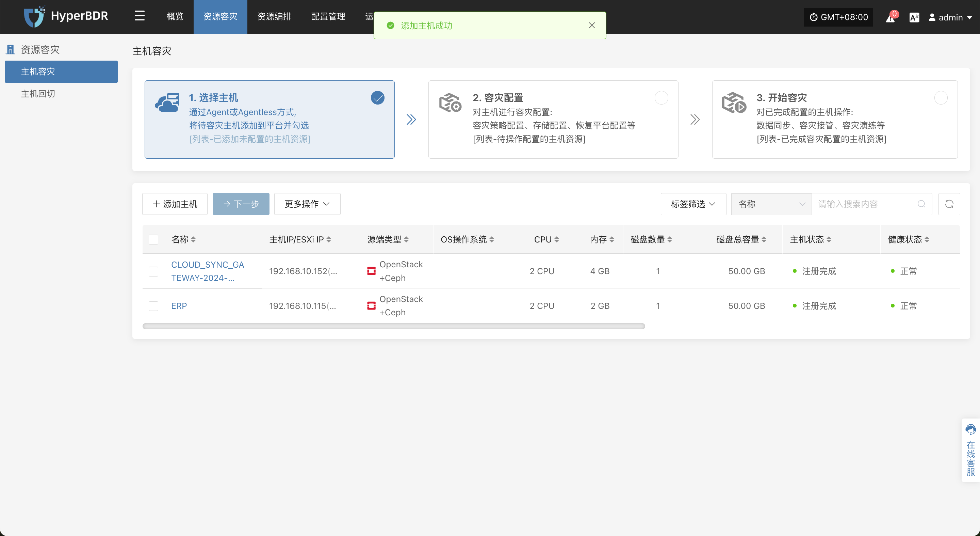The image size is (980, 536).
Task: Close the 添加主机成功 notification
Action: (x=592, y=26)
